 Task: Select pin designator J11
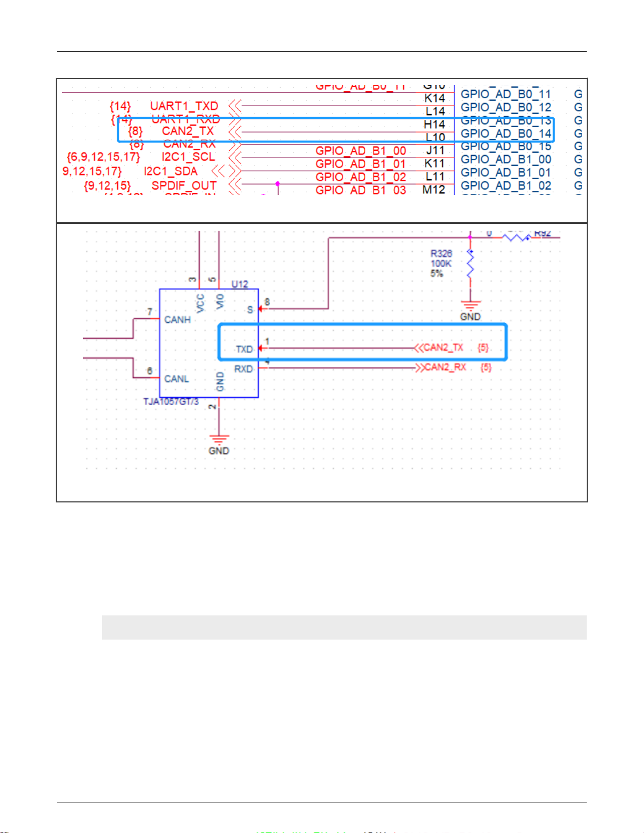point(435,150)
